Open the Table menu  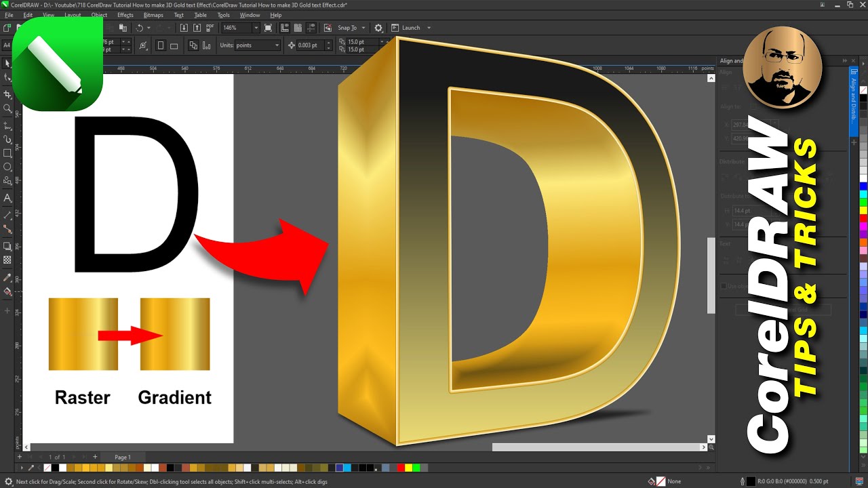tap(201, 15)
